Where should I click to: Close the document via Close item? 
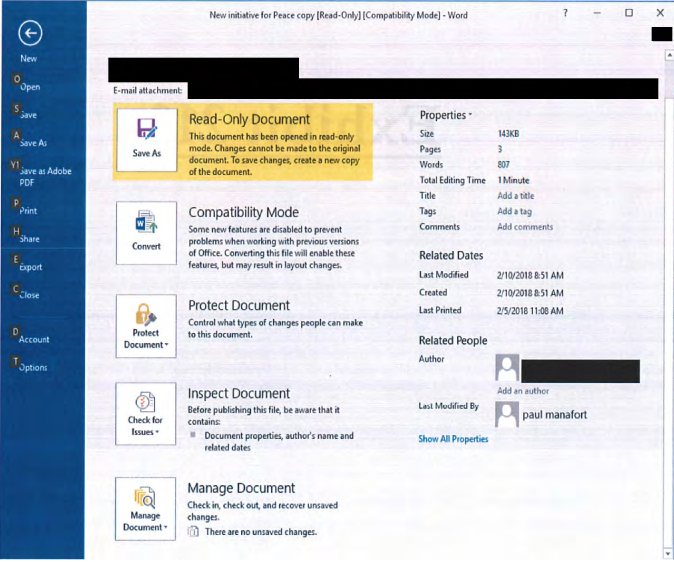29,295
